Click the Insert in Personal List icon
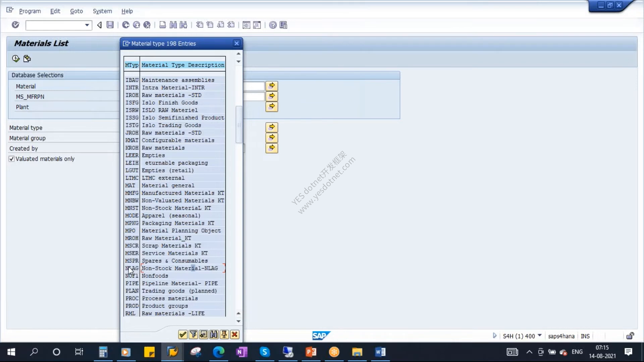Image resolution: width=644 pixels, height=362 pixels. [204, 334]
